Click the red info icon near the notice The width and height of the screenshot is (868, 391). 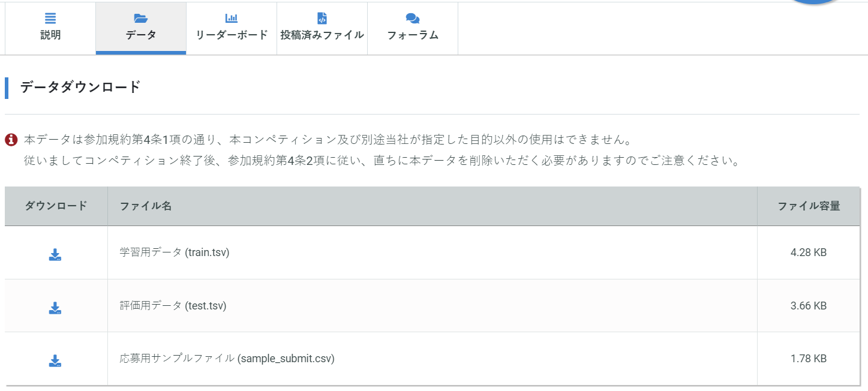click(10, 139)
